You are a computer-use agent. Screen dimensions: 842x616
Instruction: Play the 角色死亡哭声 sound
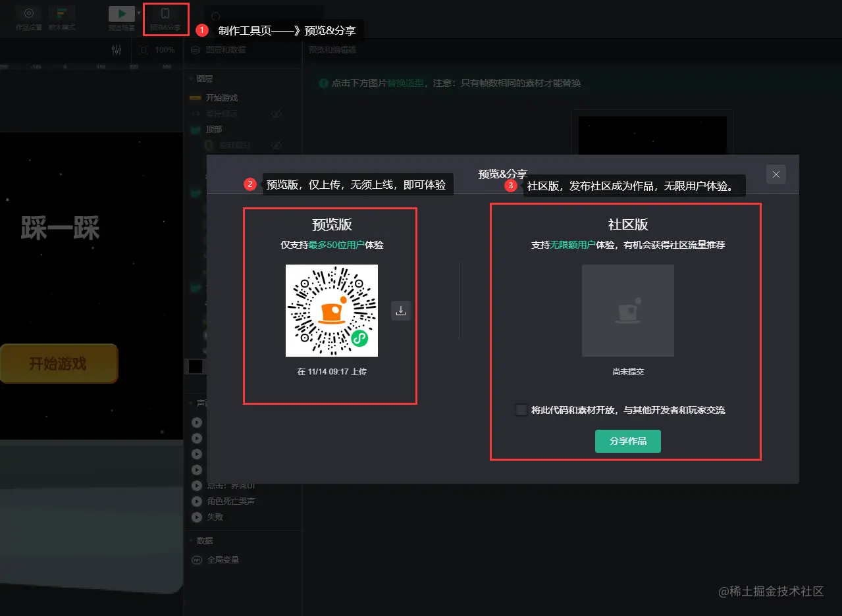click(196, 501)
